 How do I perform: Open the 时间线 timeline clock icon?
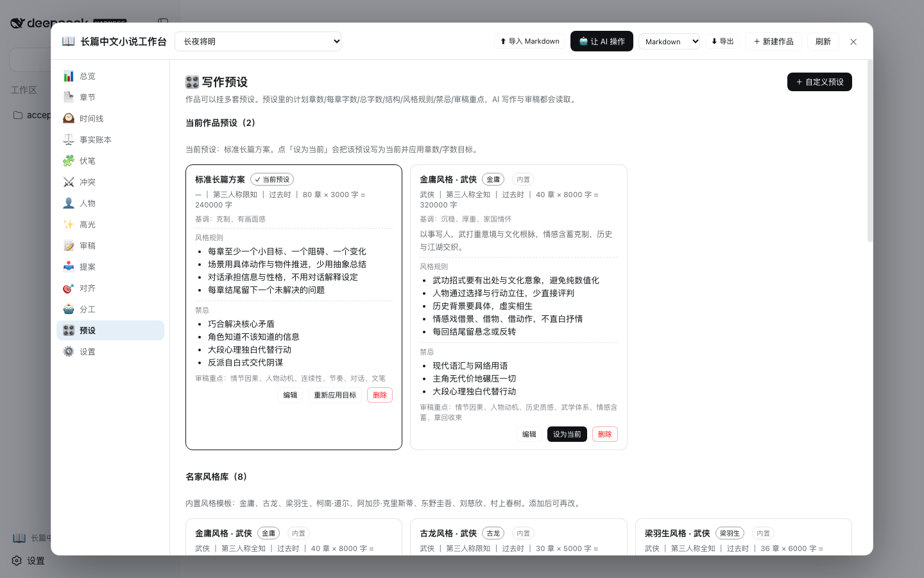coord(69,118)
